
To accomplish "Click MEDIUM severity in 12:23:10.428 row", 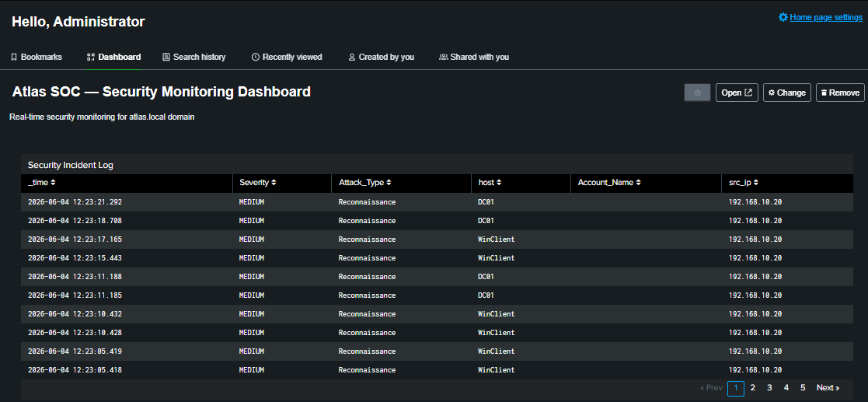I will pos(251,333).
